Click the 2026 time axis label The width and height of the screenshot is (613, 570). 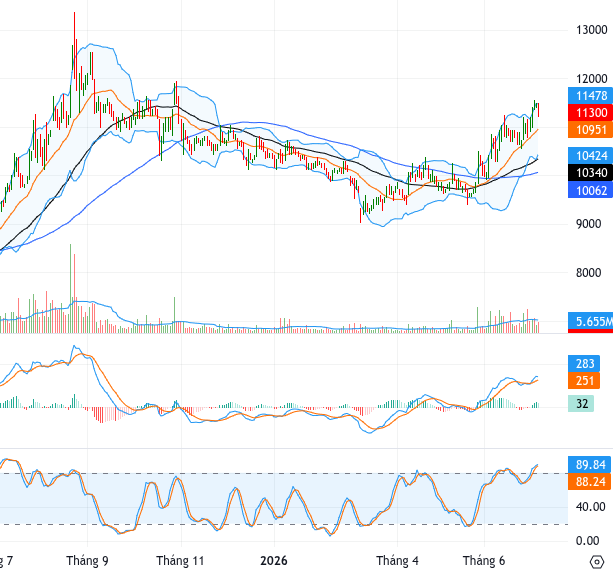274,561
